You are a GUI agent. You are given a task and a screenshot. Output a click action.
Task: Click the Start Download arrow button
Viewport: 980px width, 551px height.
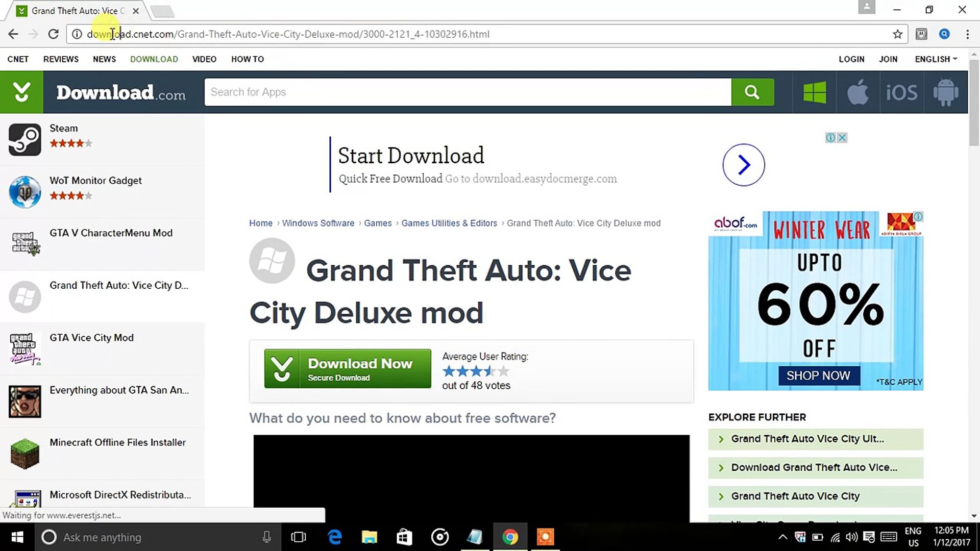click(x=744, y=164)
